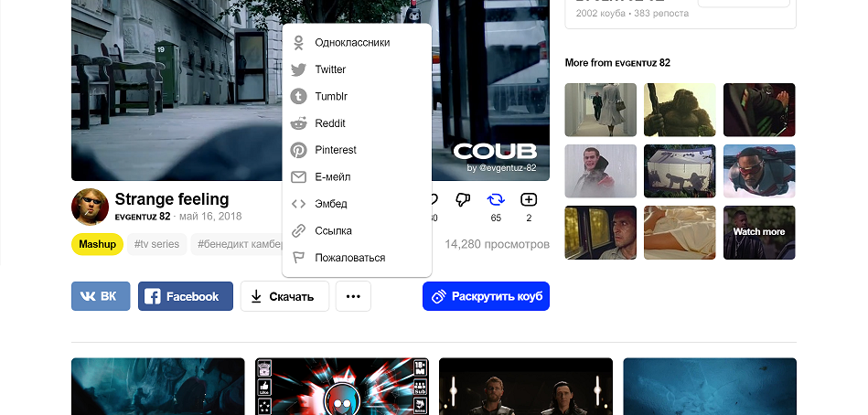Open the flying red-goggles hero thumbnail
868x415 pixels.
pos(759,171)
